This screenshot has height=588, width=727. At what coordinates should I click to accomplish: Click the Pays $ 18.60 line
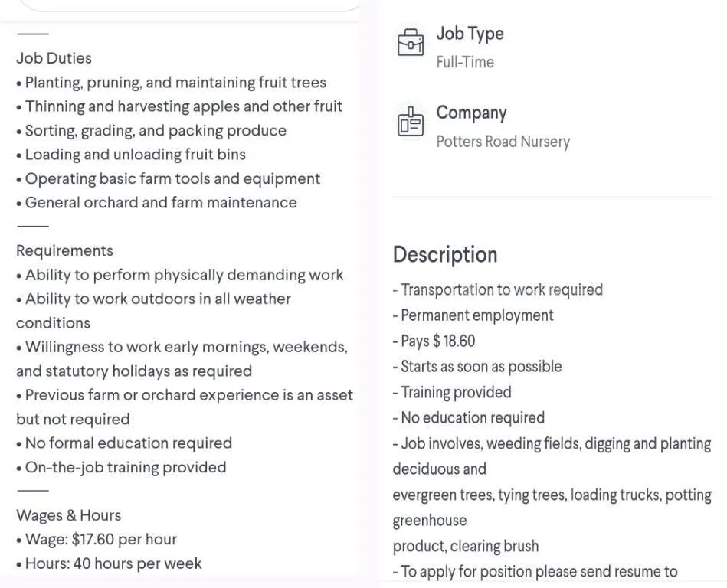(x=434, y=341)
